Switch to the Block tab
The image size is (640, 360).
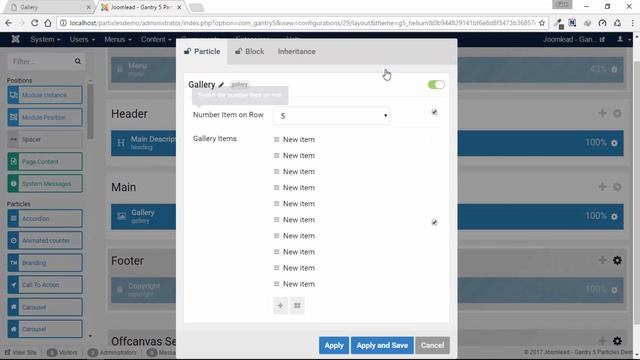tap(249, 51)
